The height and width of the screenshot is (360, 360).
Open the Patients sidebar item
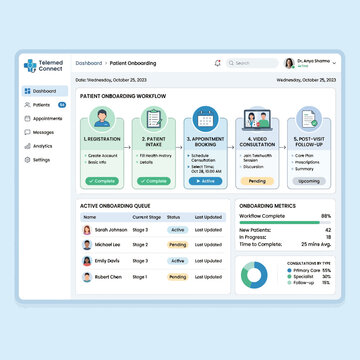(45, 105)
